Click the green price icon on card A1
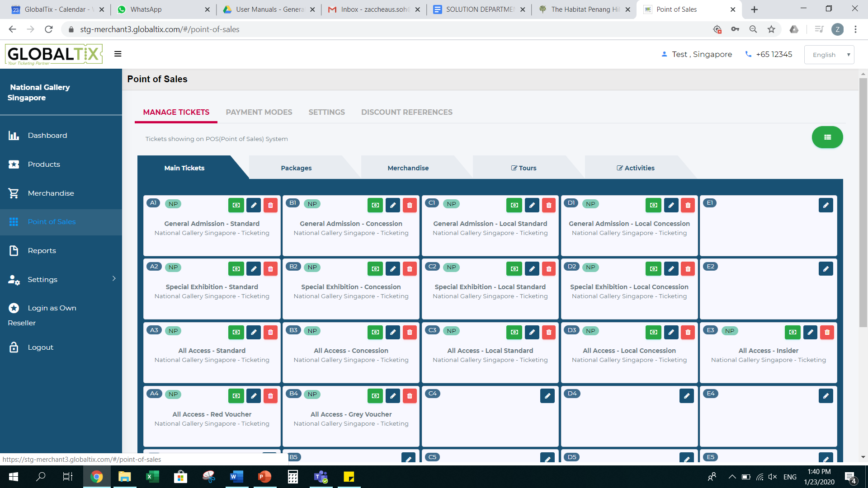 236,205
